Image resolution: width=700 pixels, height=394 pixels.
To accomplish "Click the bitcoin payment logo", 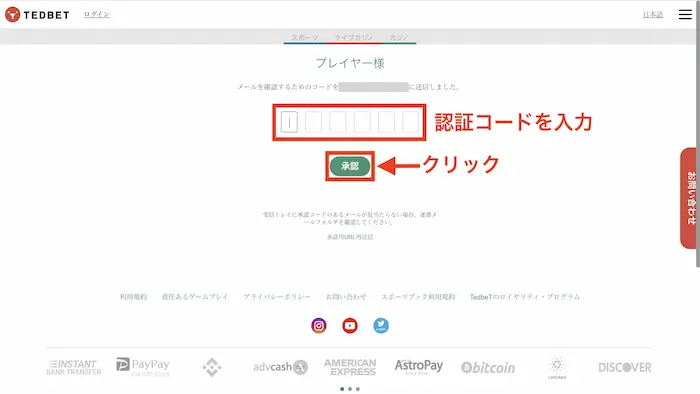I will click(488, 368).
